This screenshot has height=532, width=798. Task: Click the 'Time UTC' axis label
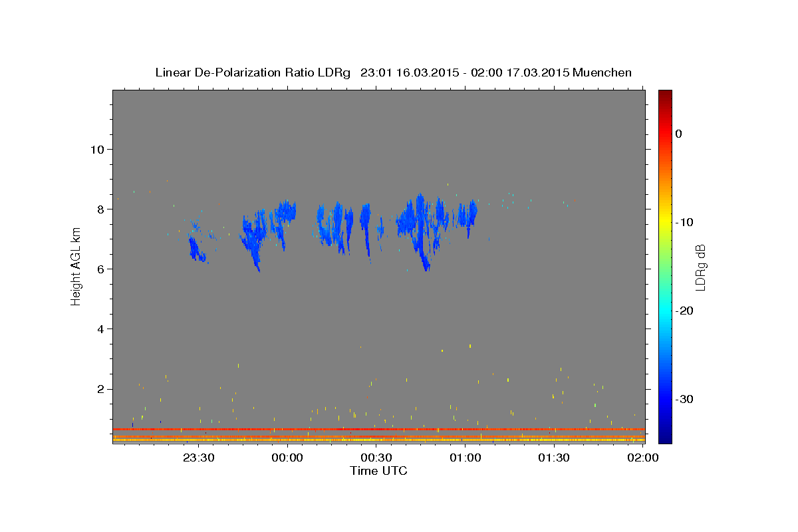click(378, 471)
